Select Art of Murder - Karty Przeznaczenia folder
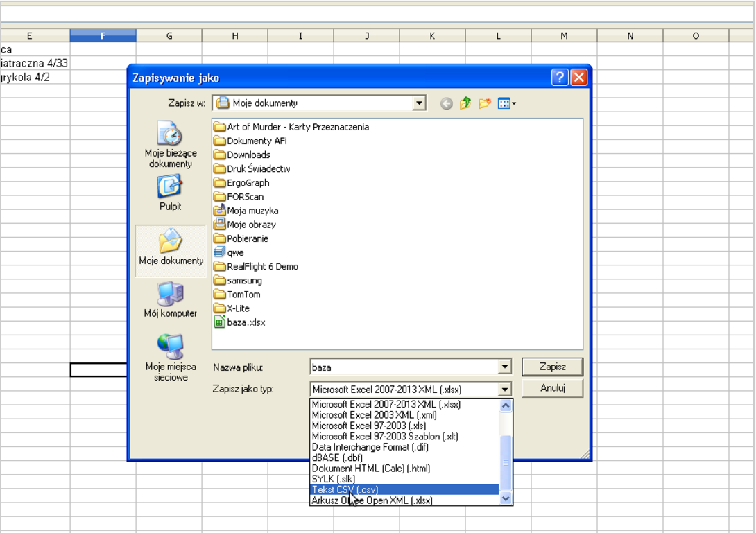Viewport: 756px width, 533px height. pyautogui.click(x=292, y=127)
